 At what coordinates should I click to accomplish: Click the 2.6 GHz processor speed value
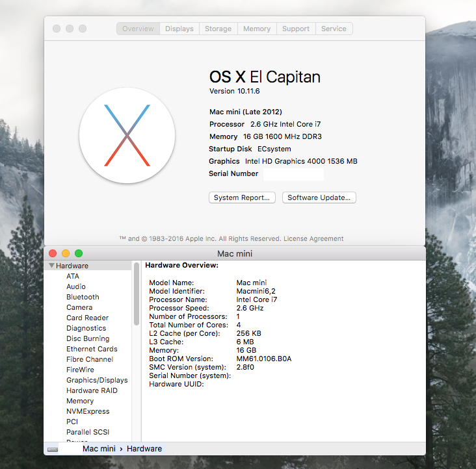[250, 309]
